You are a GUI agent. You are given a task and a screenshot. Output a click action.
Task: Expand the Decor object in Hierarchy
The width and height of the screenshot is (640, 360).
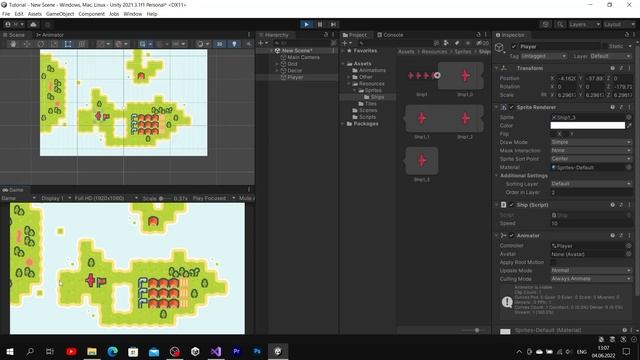point(277,71)
